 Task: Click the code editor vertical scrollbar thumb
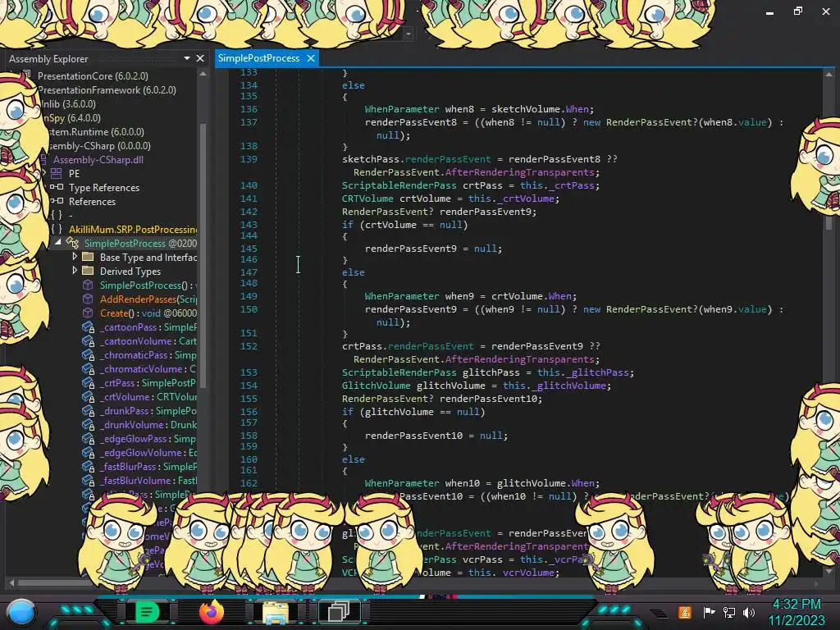click(x=829, y=221)
